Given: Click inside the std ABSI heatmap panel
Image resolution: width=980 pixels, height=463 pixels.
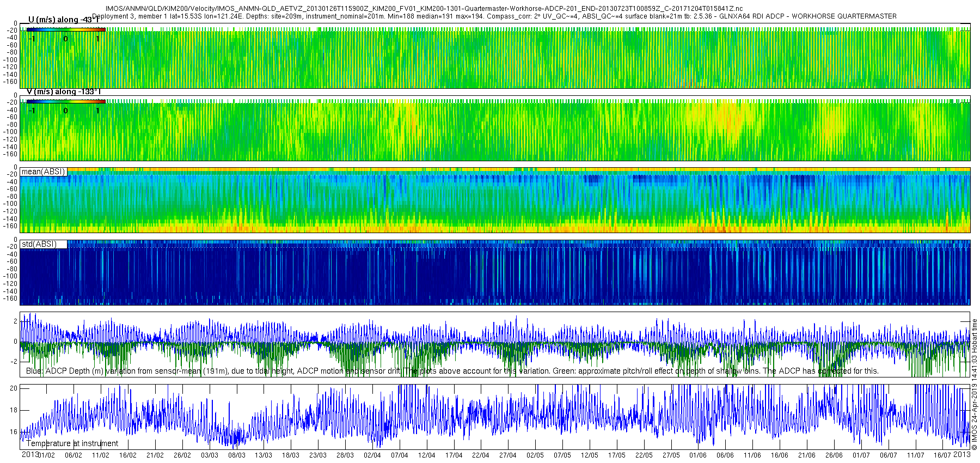Looking at the screenshot, I should click(495, 272).
